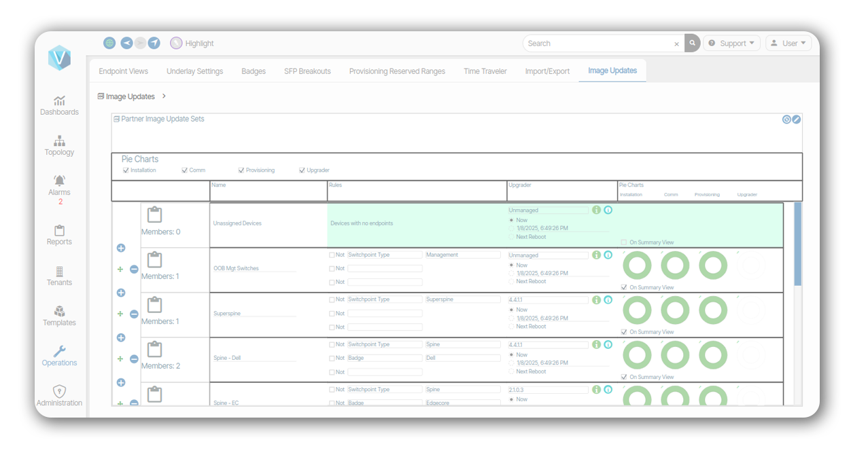868x459 pixels.
Task: Select Next Reboot for the Superspine upgrader
Action: 511,327
